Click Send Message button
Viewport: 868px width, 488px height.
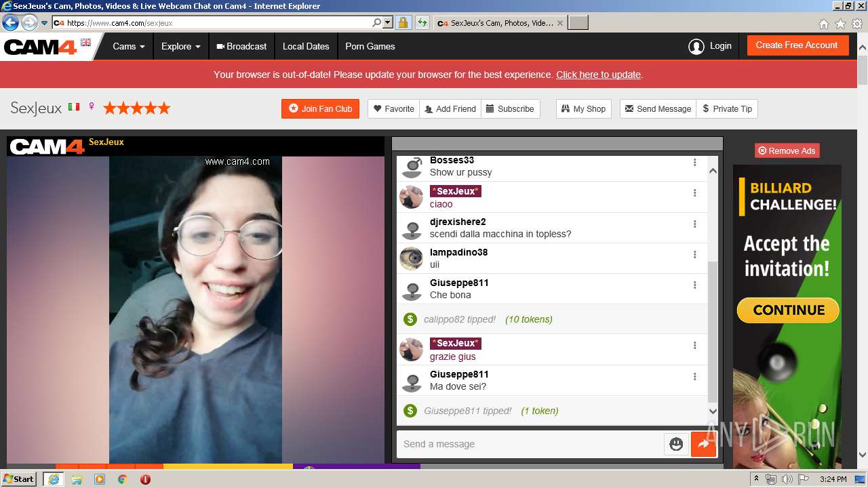pyautogui.click(x=658, y=108)
